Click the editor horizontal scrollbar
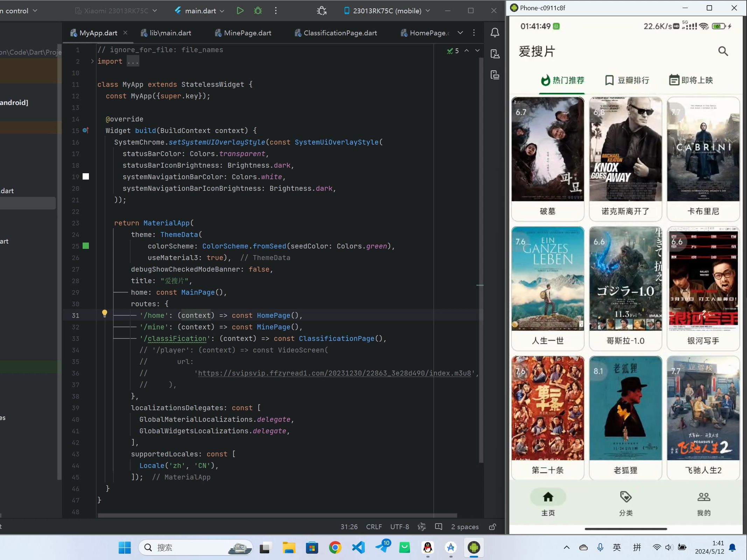This screenshot has width=747, height=560. coord(277,515)
